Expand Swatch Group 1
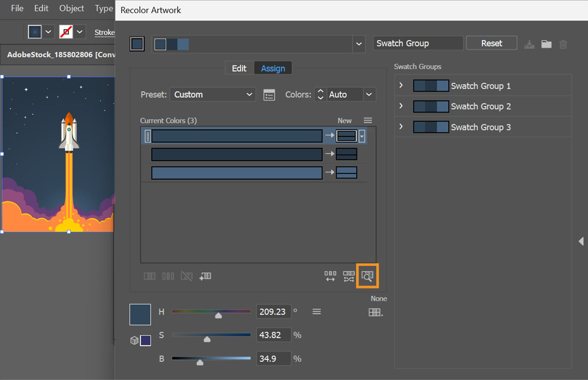588x380 pixels. (401, 86)
